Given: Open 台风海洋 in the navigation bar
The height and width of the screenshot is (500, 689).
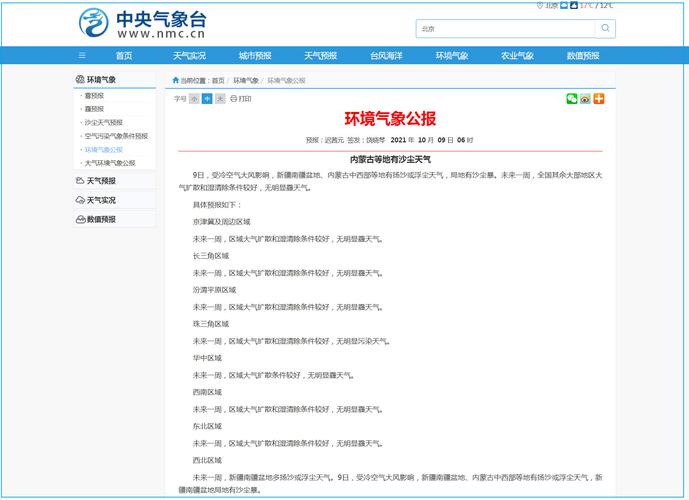Looking at the screenshot, I should tap(386, 55).
